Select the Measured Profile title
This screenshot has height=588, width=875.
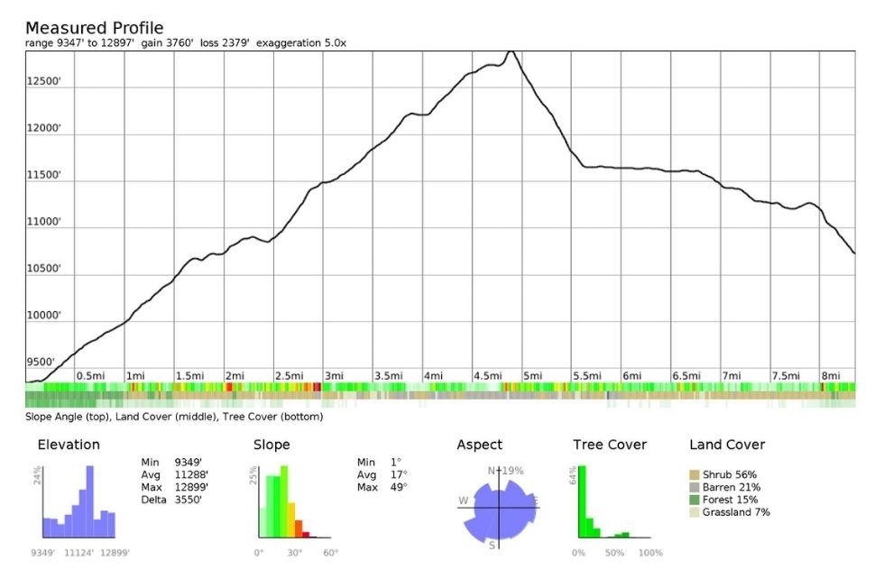tap(96, 27)
